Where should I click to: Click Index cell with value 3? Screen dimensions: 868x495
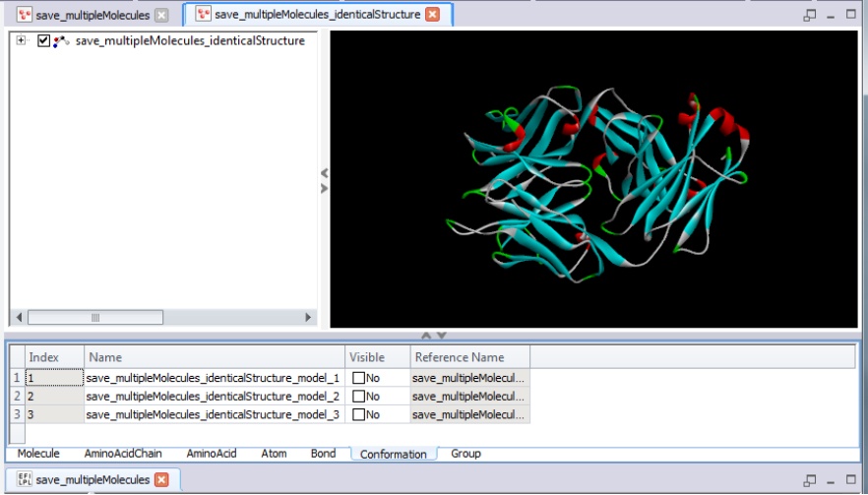55,414
